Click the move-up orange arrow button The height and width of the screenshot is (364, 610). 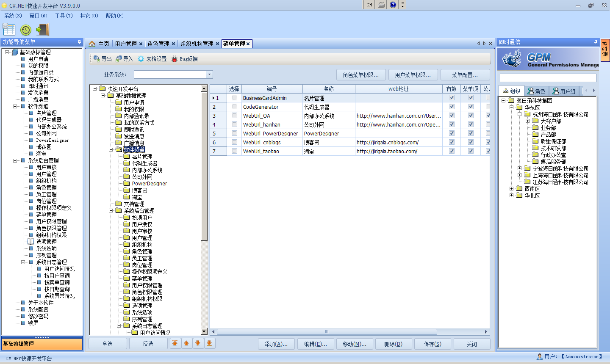click(x=186, y=343)
